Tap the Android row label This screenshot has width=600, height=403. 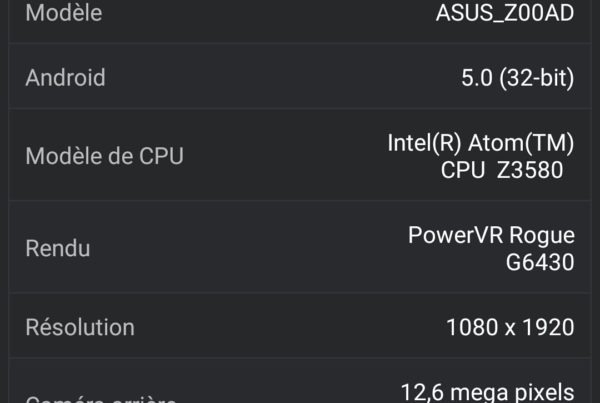65,78
